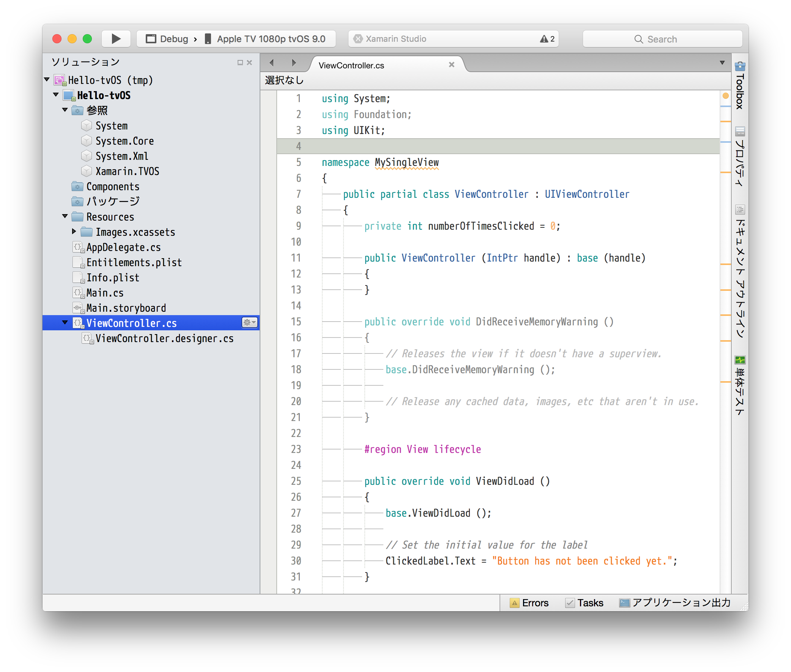Click the MySingleView namespace name
791x672 pixels.
pos(407,162)
